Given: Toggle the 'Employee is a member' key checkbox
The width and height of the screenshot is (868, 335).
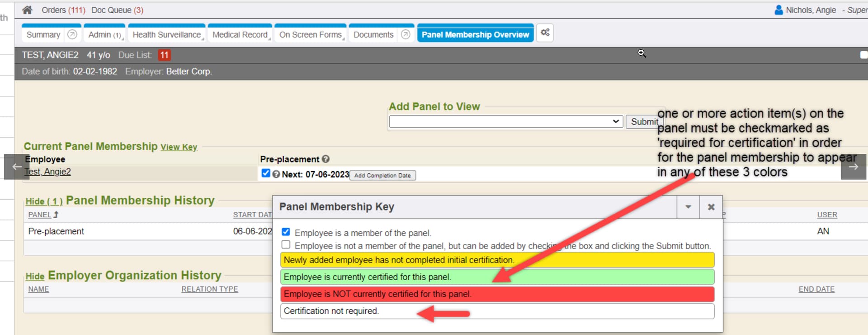Looking at the screenshot, I should tap(286, 232).
